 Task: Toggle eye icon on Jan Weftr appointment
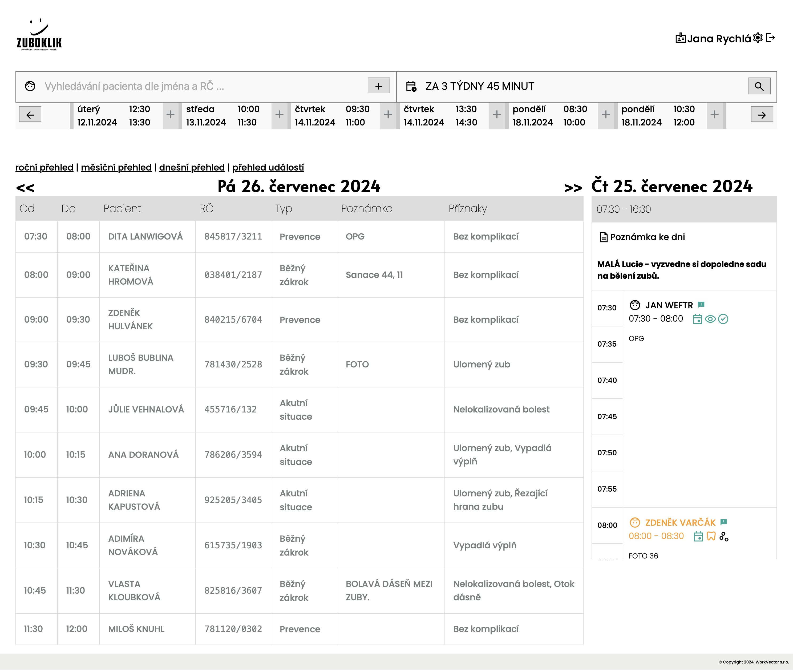710,319
